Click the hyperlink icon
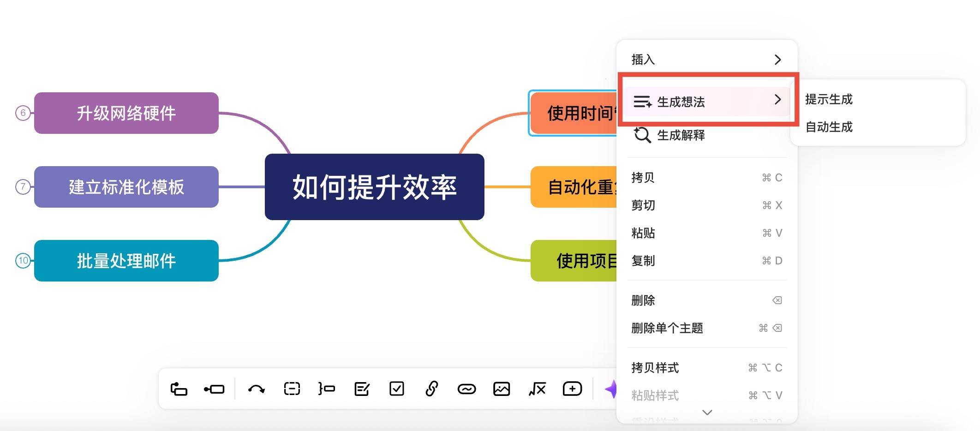The image size is (980, 431). (431, 389)
